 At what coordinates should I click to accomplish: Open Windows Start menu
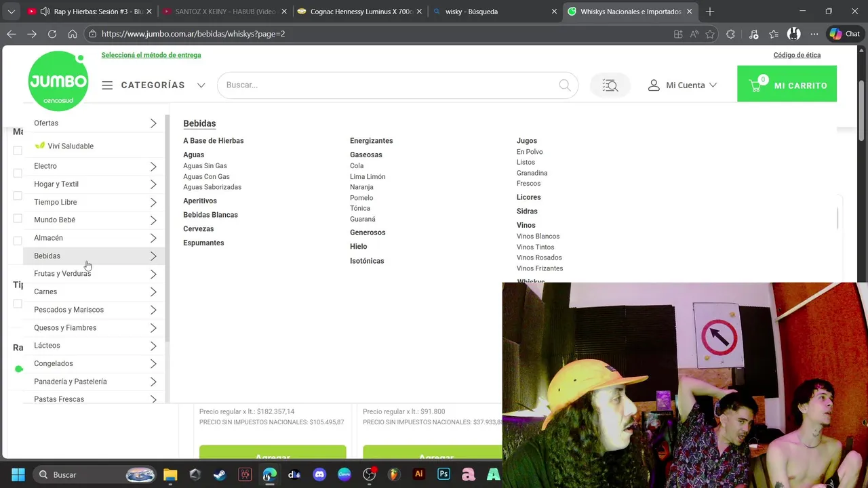(18, 474)
